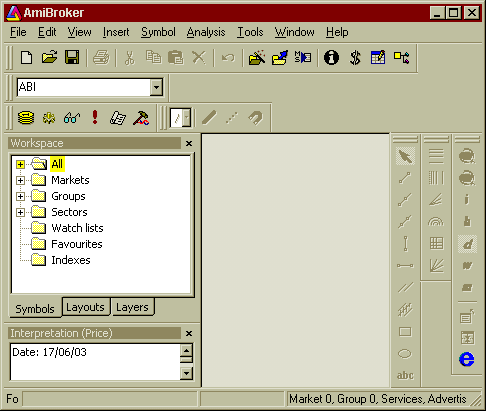Screen dimensions: 486x411
Task: Click the Cut scissors icon
Action: (x=129, y=57)
